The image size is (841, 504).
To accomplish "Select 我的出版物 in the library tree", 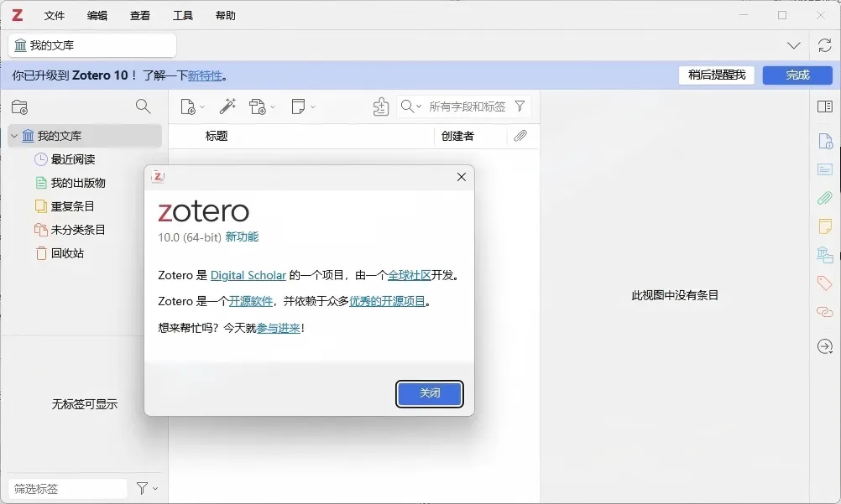I will [78, 183].
